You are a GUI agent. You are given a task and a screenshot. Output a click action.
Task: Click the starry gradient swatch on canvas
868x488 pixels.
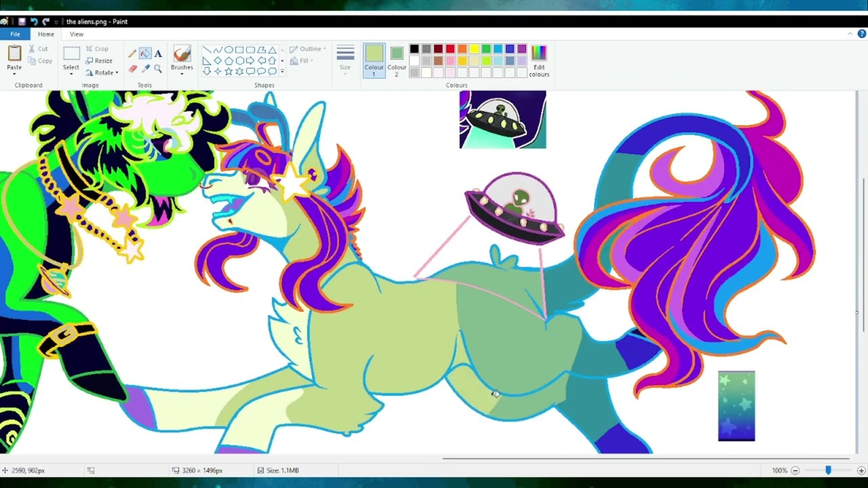(x=736, y=406)
